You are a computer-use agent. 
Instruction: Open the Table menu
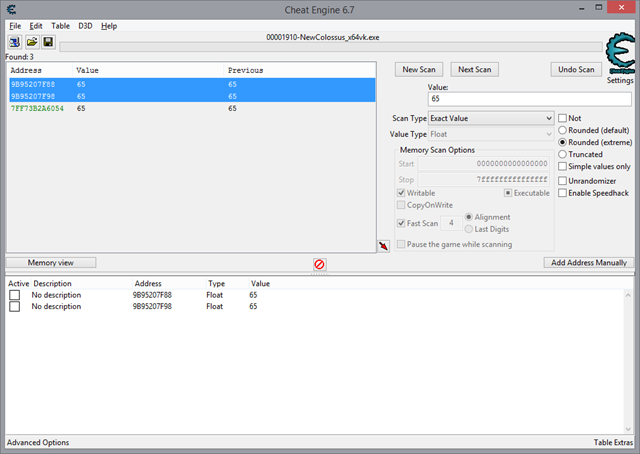60,25
